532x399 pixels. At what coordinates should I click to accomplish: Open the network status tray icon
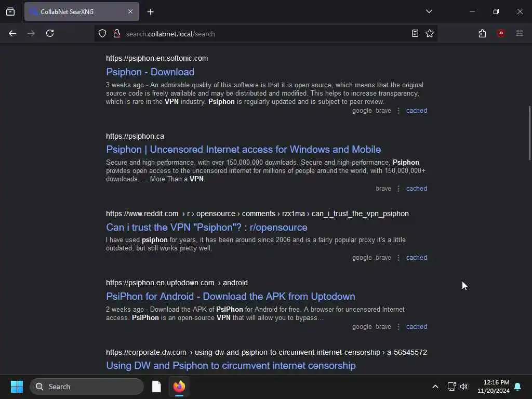click(x=451, y=387)
